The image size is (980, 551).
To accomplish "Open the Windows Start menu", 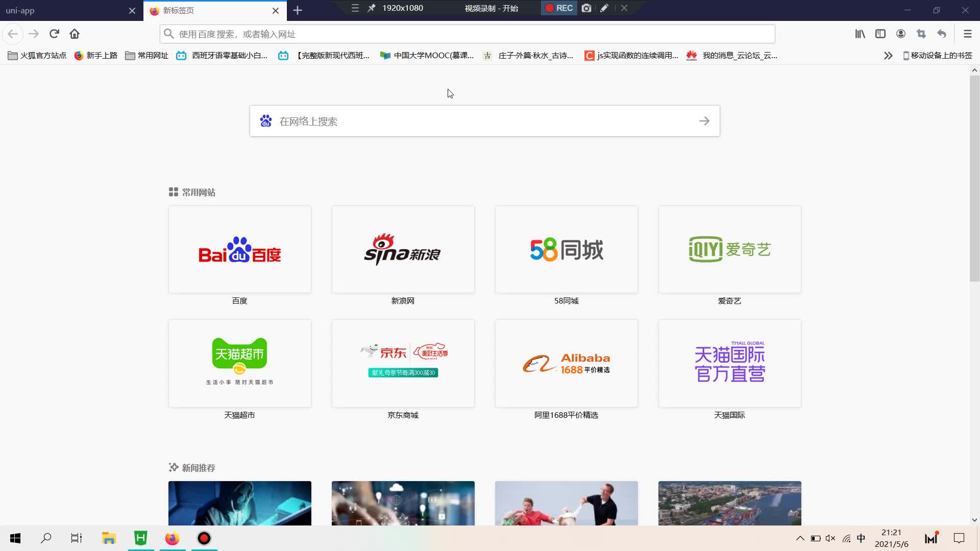I will (15, 538).
